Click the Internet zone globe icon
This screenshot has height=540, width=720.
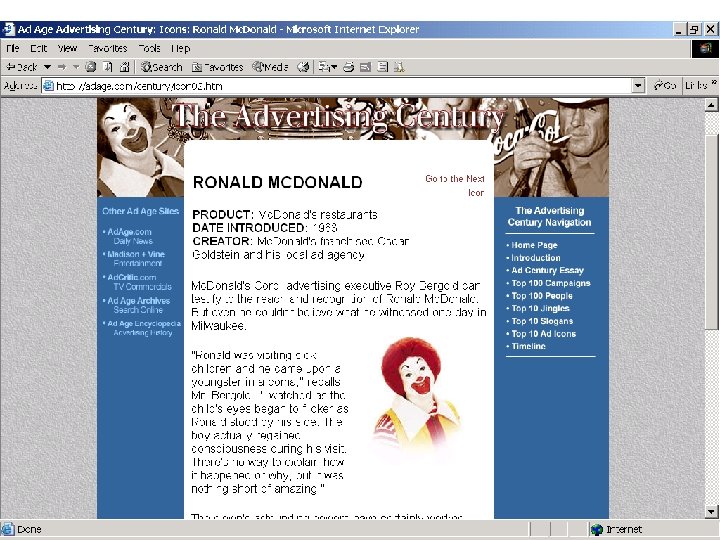click(596, 529)
